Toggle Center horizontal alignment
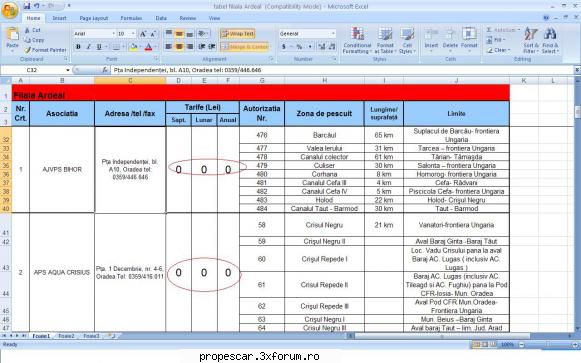This screenshot has height=363, width=581. 179,47
